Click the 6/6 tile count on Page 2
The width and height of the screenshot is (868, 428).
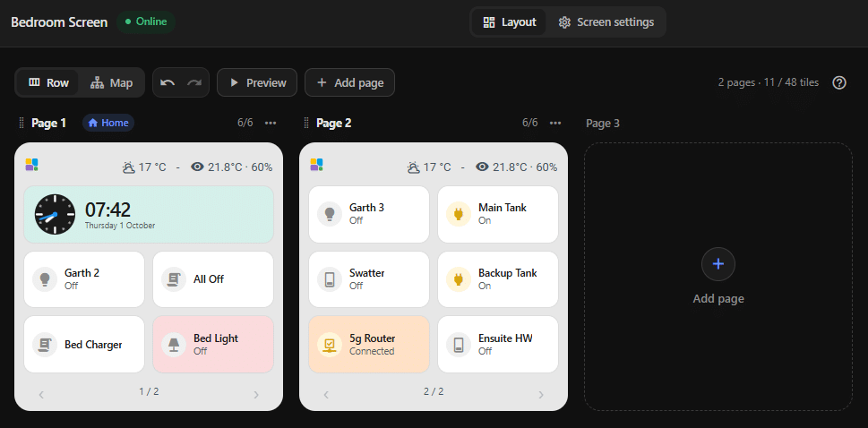tap(529, 123)
